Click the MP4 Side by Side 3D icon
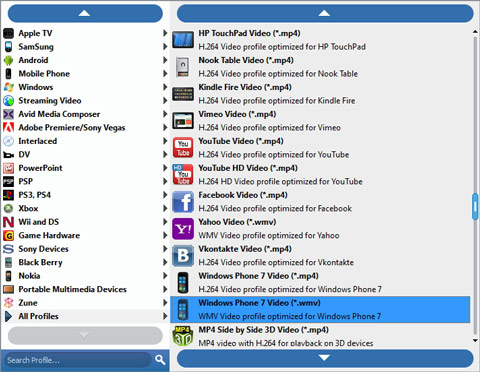480x372 pixels. (183, 336)
